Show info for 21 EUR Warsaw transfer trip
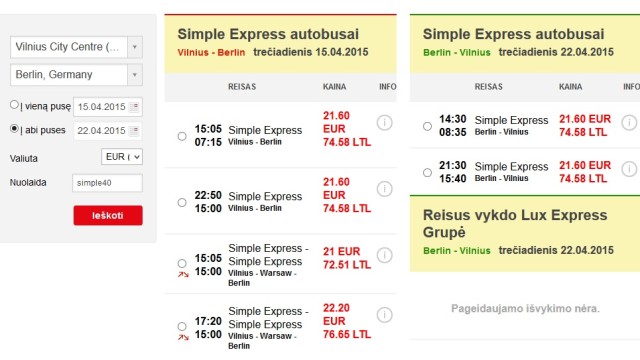Image resolution: width=640 pixels, height=360 pixels. [x=384, y=255]
